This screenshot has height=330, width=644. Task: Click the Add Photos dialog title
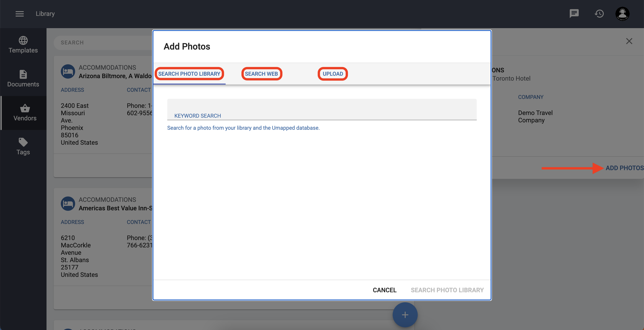point(187,46)
